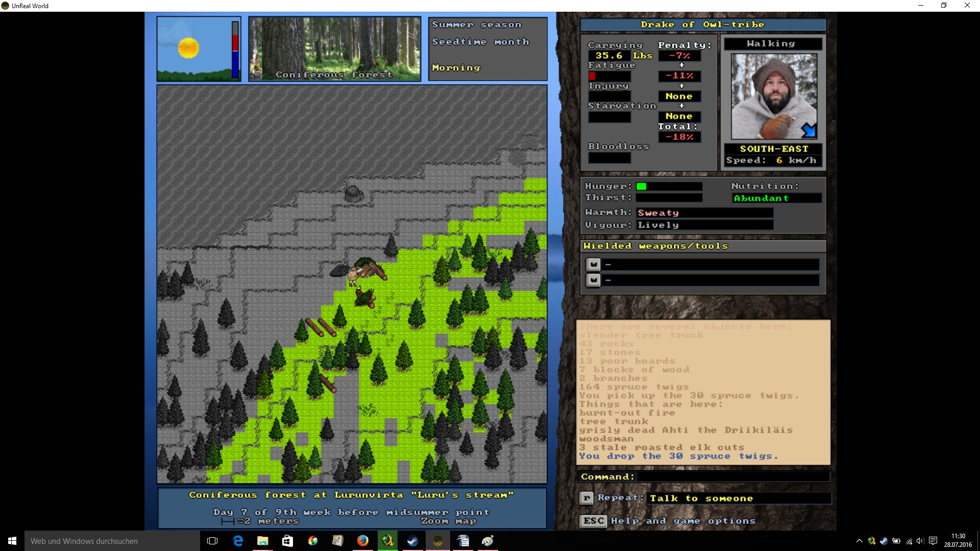Open the Action Center notifications icon
Image resolution: width=980 pixels, height=551 pixels.
[933, 541]
